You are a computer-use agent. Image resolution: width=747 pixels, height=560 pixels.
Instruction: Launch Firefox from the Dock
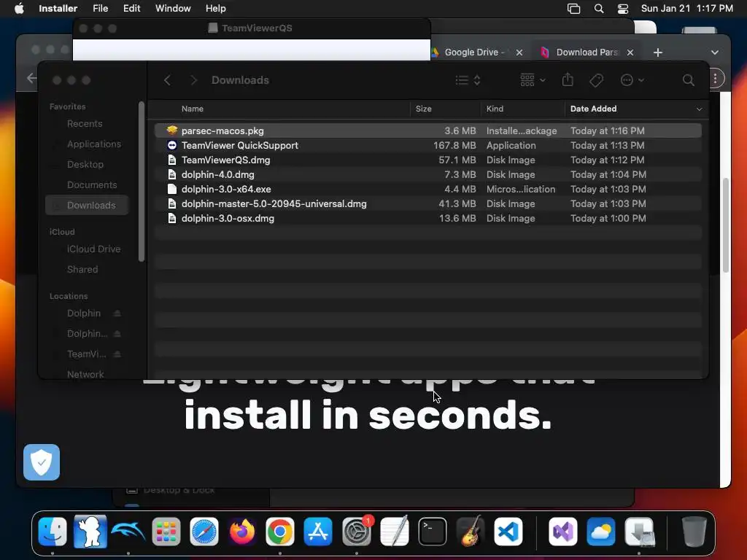(242, 532)
